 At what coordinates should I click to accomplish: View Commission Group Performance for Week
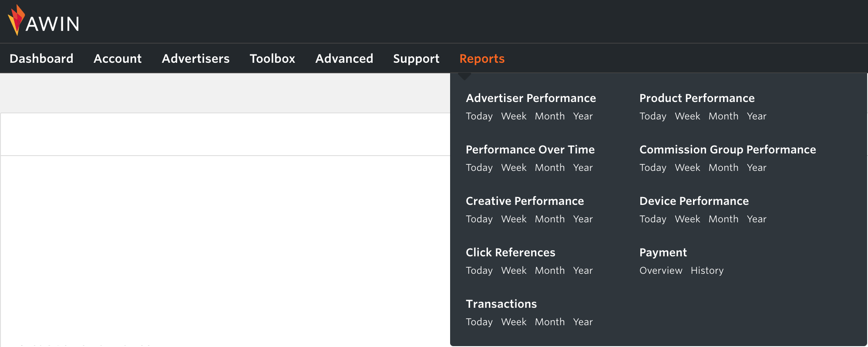(687, 168)
